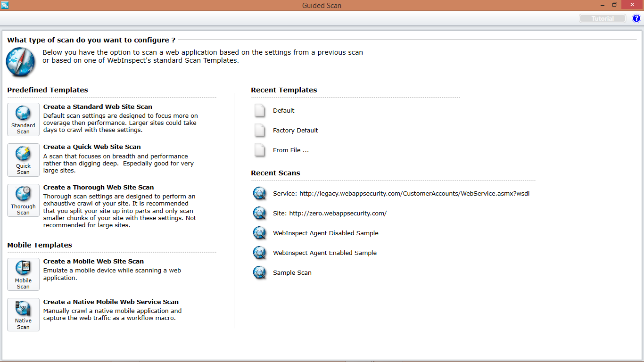Select Create a Native Mobile Web Service Scan

(x=111, y=302)
